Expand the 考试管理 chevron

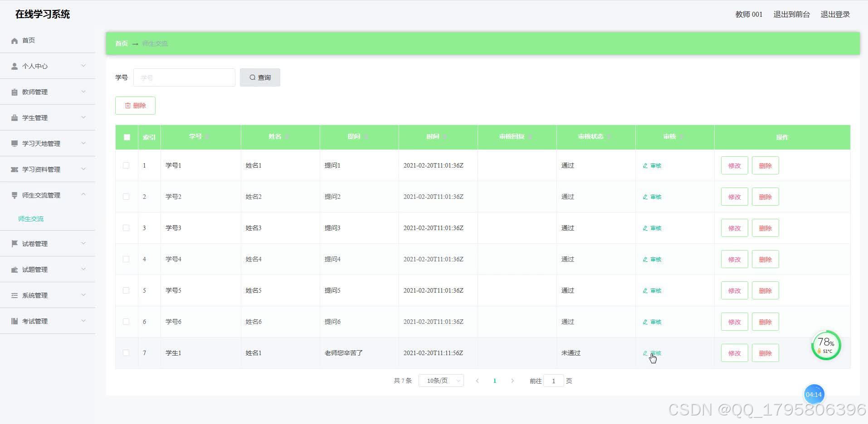[x=83, y=321]
